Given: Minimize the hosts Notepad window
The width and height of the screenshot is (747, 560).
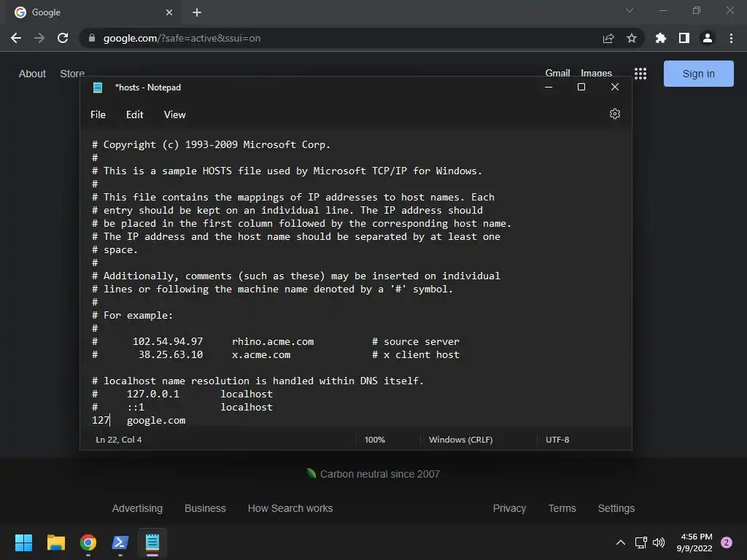Looking at the screenshot, I should pyautogui.click(x=549, y=87).
